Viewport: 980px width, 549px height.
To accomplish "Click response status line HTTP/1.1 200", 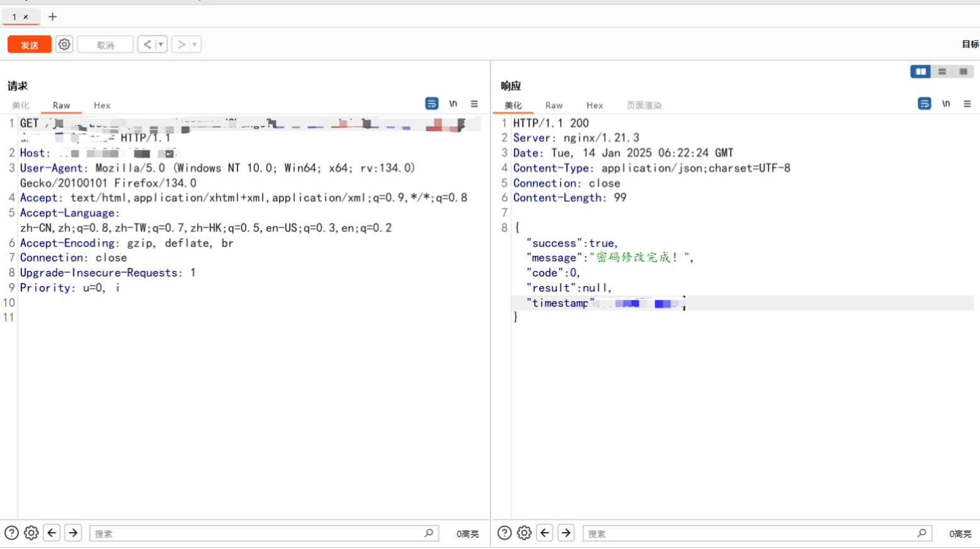I will coord(551,123).
